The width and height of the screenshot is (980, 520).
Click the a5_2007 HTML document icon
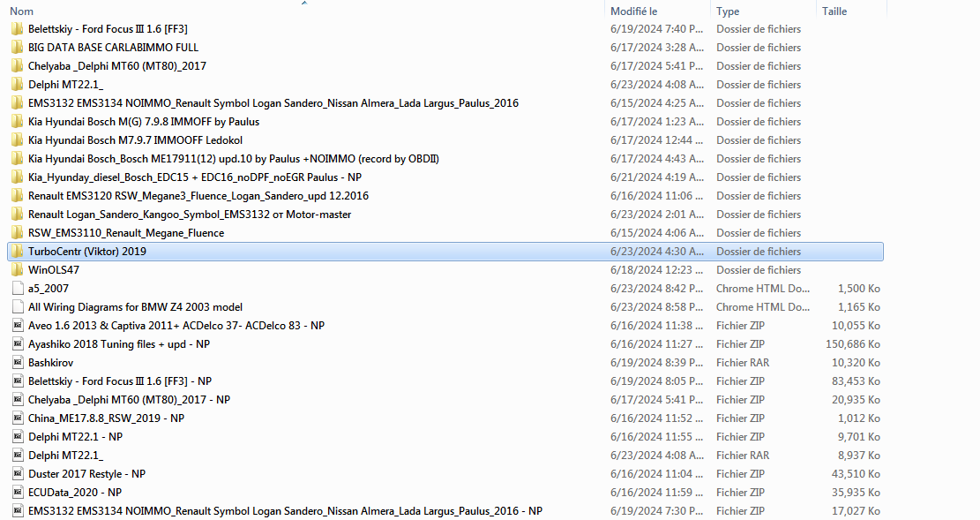[x=18, y=289]
